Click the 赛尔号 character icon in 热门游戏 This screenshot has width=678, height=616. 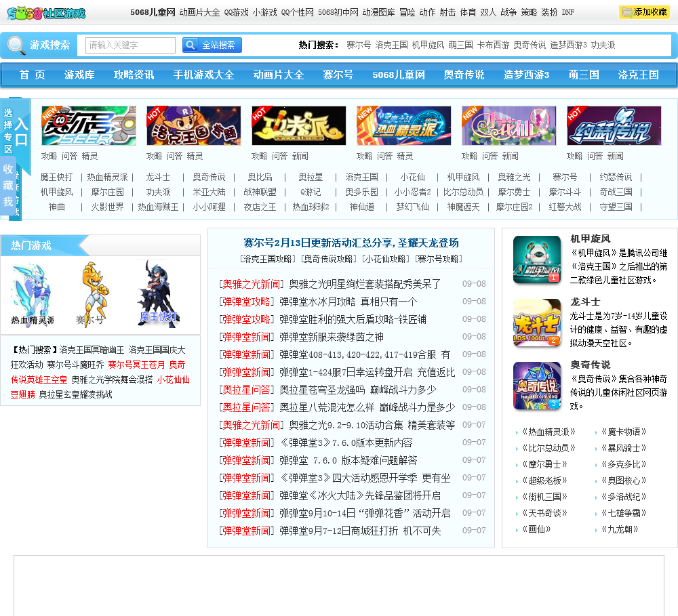pyautogui.click(x=93, y=294)
